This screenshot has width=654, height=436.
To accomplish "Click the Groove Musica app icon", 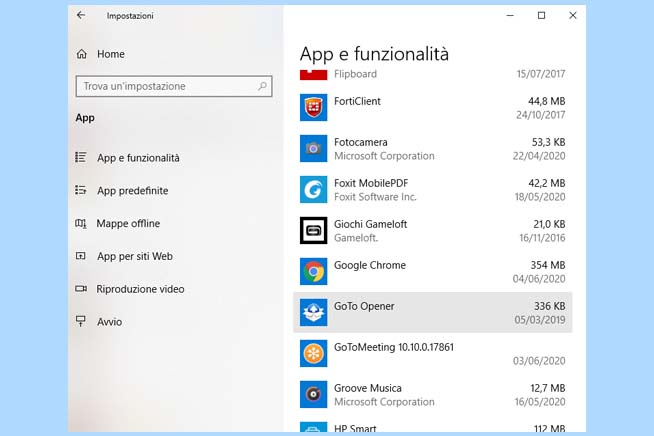I will click(x=314, y=394).
